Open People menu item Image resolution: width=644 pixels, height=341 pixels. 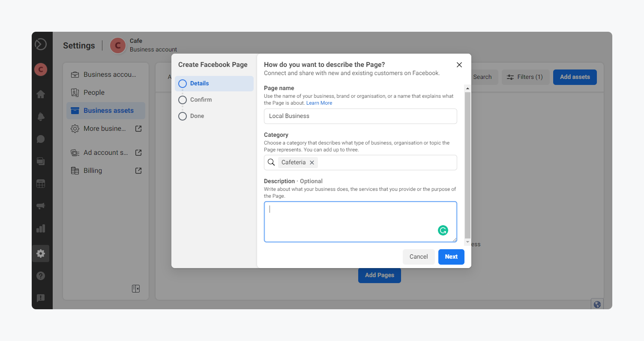(x=106, y=93)
